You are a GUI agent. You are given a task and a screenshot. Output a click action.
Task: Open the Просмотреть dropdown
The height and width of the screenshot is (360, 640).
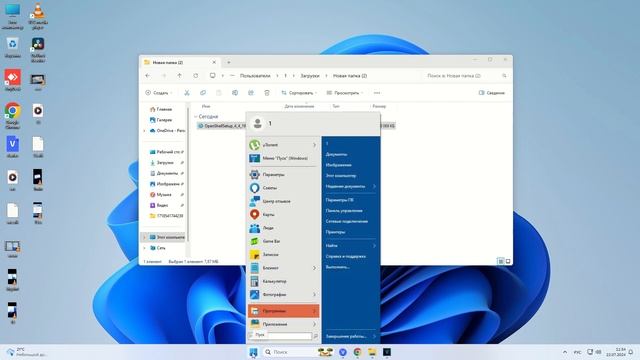344,93
